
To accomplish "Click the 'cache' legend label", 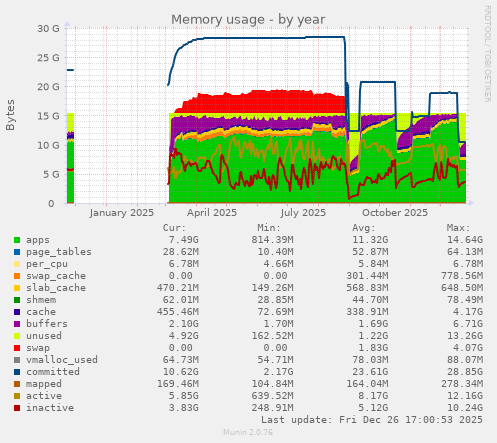I will pyautogui.click(x=41, y=312).
